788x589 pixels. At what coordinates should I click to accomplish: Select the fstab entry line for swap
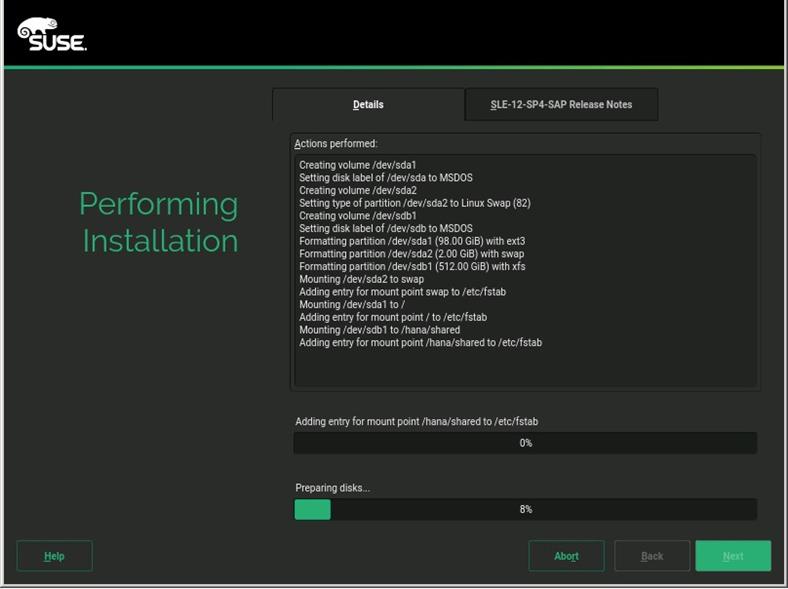(403, 292)
